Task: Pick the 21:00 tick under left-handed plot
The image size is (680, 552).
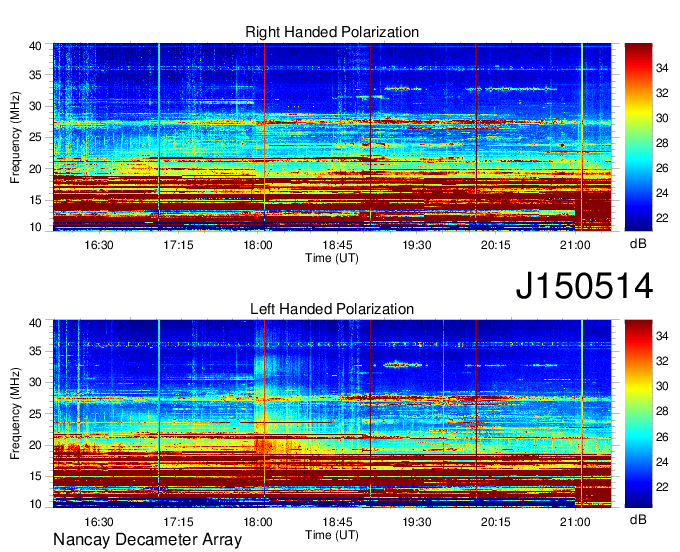Action: 575,522
